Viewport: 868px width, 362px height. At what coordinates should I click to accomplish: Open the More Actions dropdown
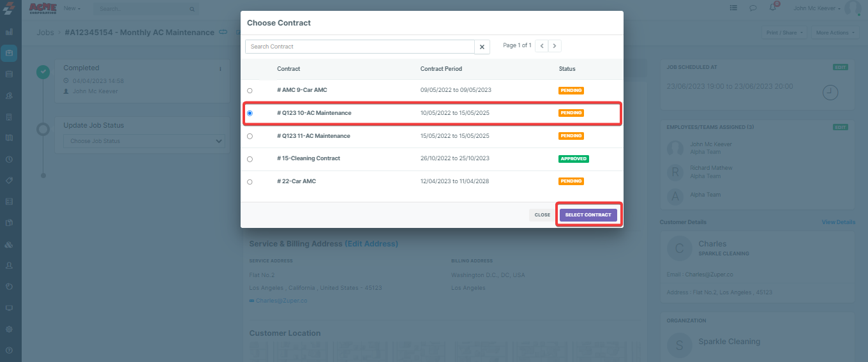834,33
